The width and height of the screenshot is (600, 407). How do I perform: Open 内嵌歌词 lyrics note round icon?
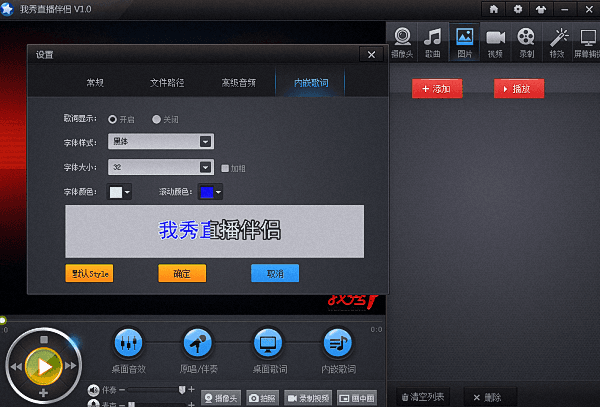tap(338, 343)
